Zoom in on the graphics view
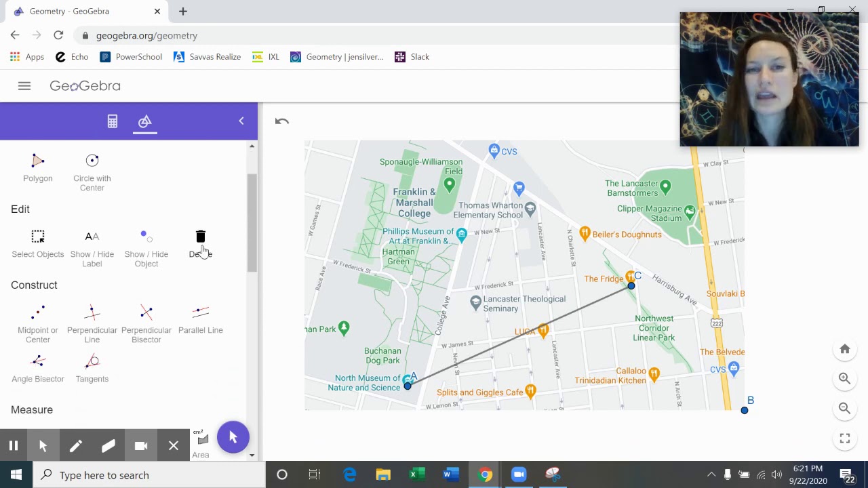868x488 pixels. (x=845, y=379)
